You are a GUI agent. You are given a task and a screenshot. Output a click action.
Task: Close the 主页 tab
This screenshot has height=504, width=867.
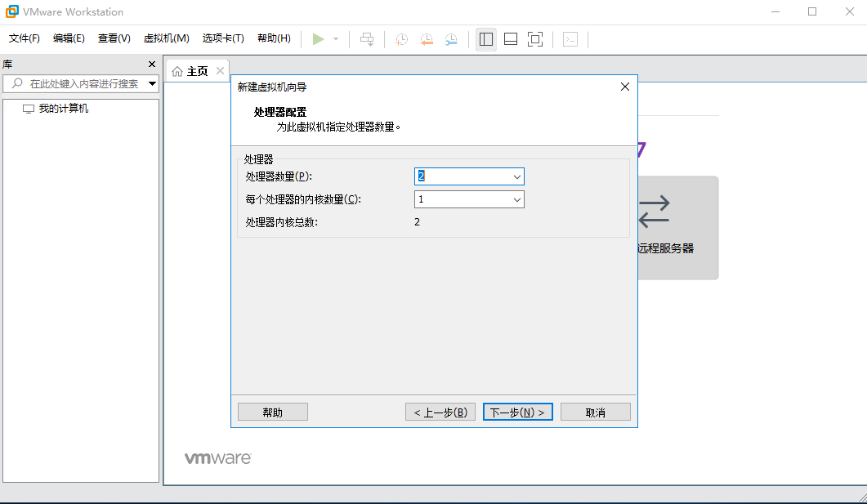tap(220, 71)
